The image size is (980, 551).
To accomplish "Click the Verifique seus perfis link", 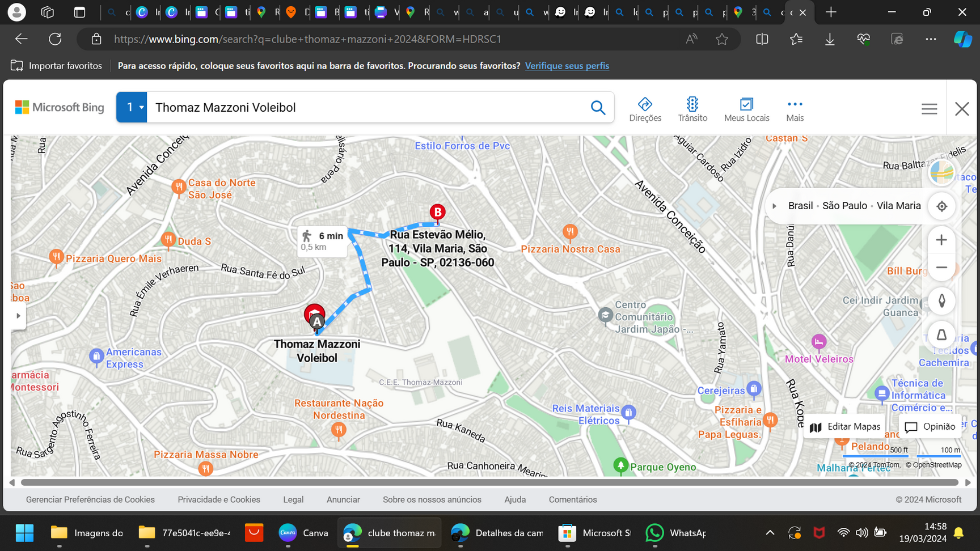I will (567, 66).
